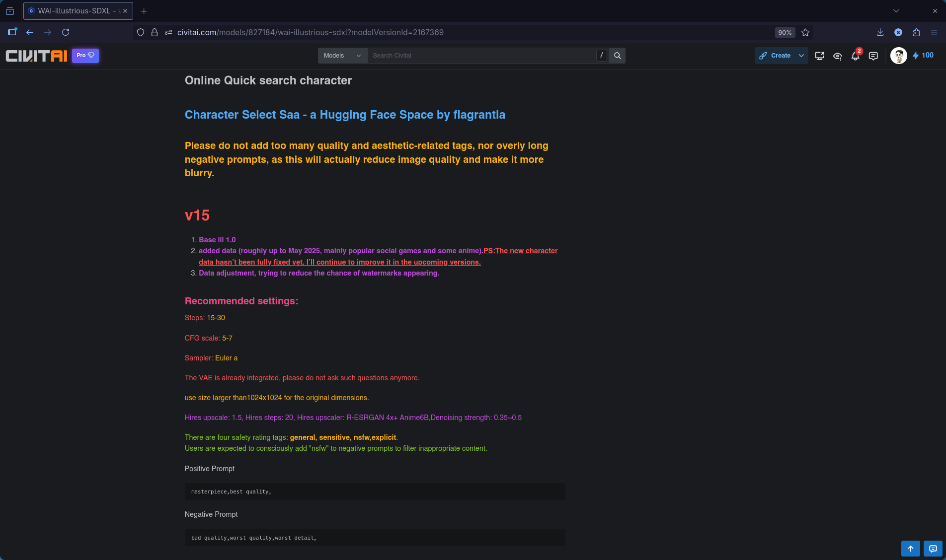
Task: Click the Search Civitai input field
Action: (481, 56)
